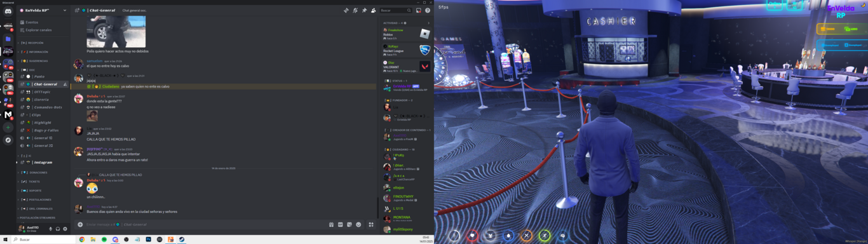Open the sticker picker

coord(349,224)
